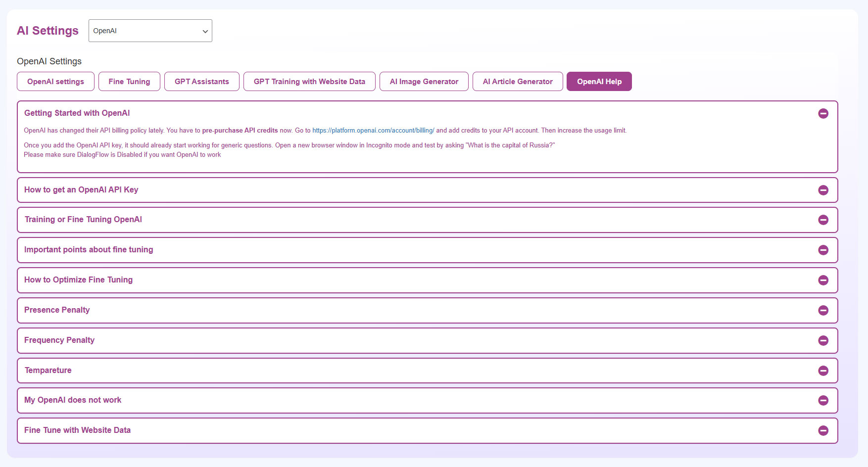Go to the GPT Assistants tab
The height and width of the screenshot is (467, 868).
(x=201, y=82)
